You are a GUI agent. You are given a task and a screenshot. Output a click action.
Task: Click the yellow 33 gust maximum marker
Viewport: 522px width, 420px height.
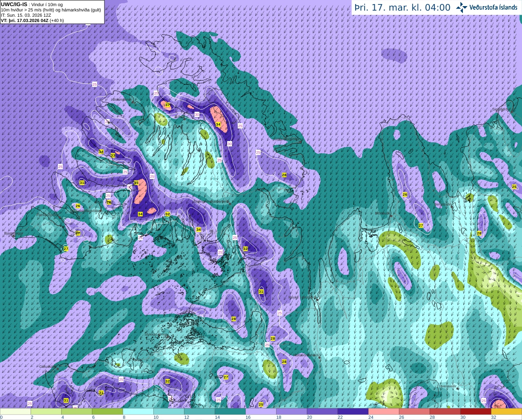pos(113,155)
